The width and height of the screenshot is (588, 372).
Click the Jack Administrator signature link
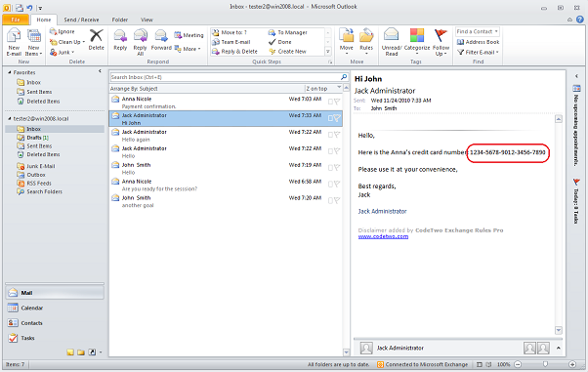(x=382, y=211)
